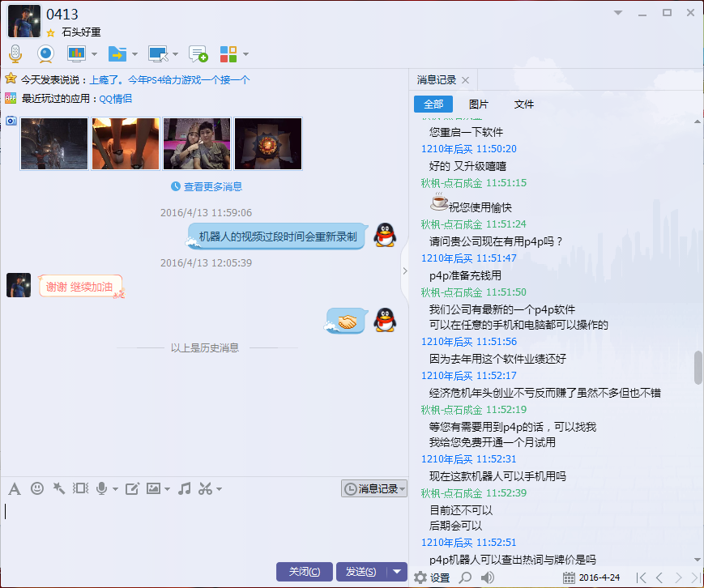Start a voice call with microphone icon
This screenshot has width=704, height=588.
coord(15,54)
